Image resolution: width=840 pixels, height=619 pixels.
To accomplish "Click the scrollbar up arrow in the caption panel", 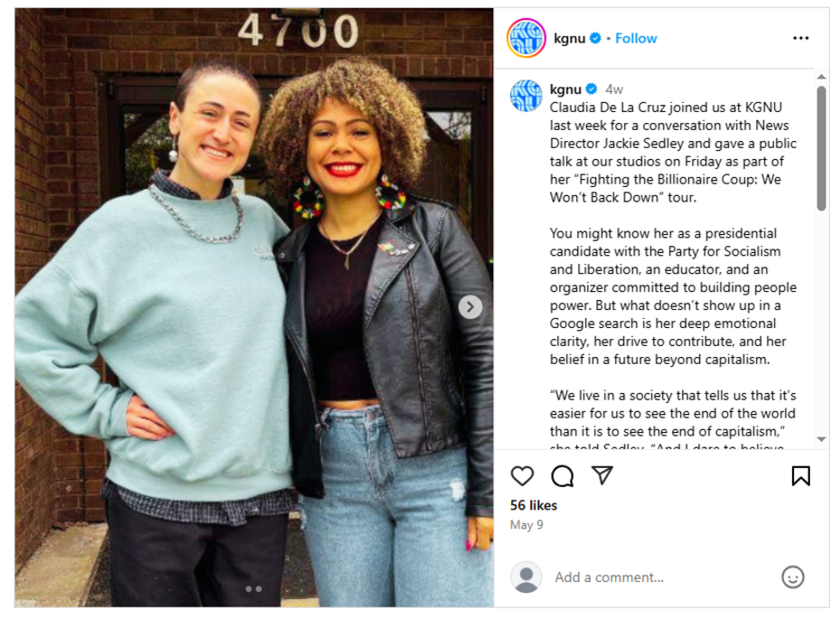I will point(821,77).
